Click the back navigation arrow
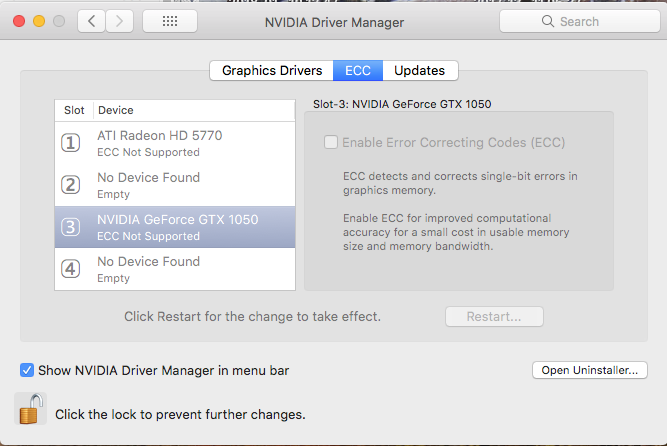This screenshot has height=446, width=667. 91,21
